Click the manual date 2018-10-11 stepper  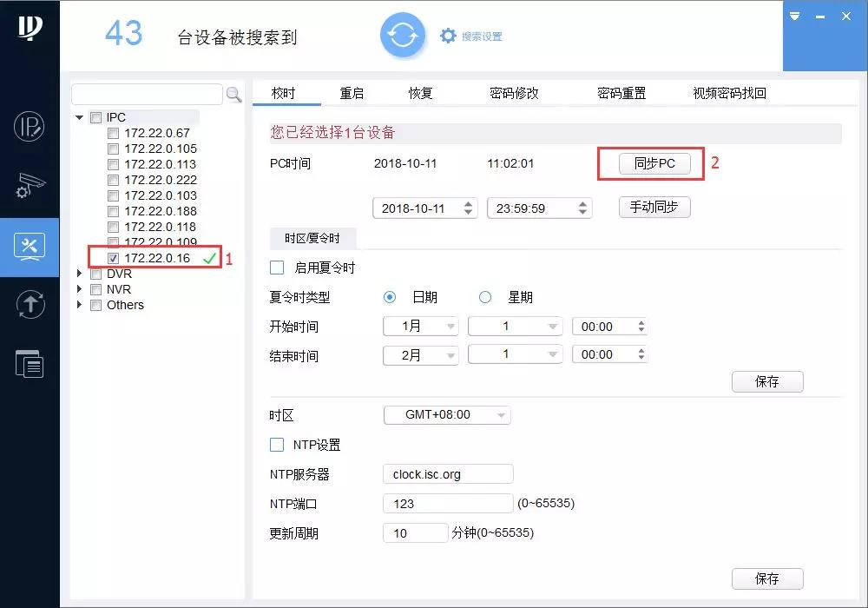[x=469, y=208]
